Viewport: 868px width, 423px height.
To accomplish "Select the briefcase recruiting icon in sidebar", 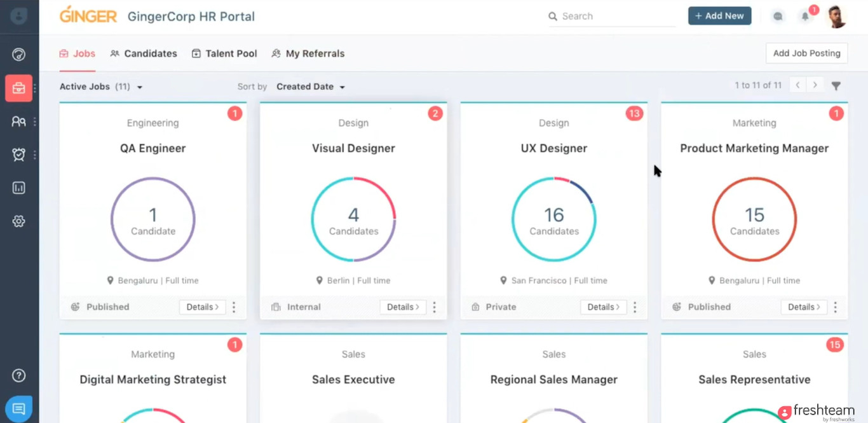I will (18, 88).
